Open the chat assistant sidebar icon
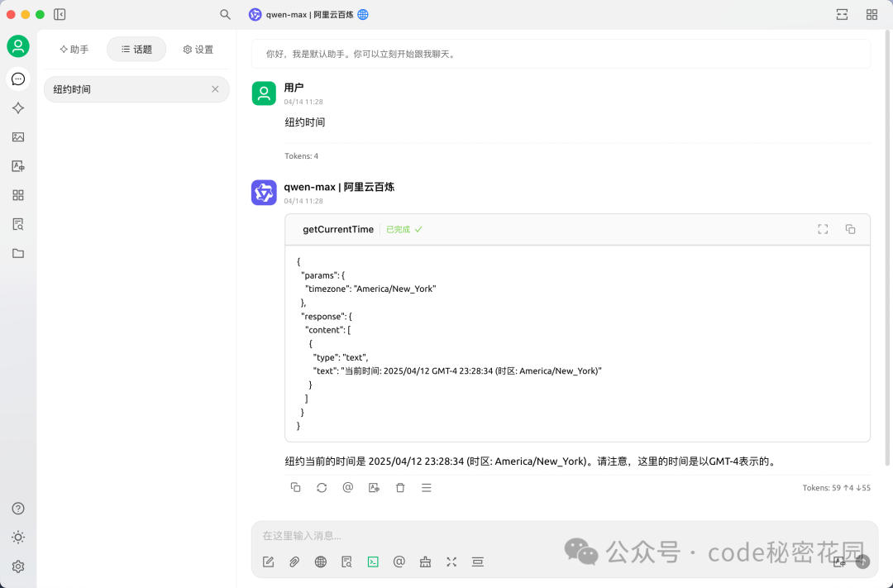893x588 pixels. (x=18, y=79)
